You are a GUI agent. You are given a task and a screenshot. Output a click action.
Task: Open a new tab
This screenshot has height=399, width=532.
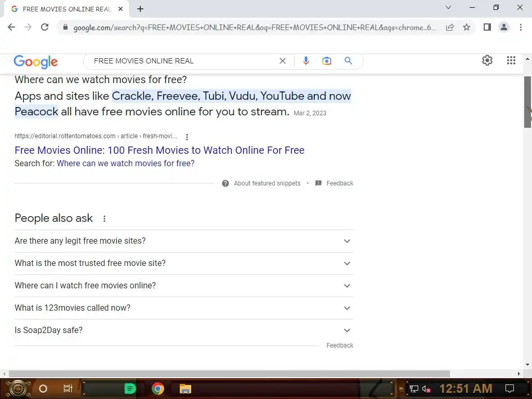coord(140,9)
